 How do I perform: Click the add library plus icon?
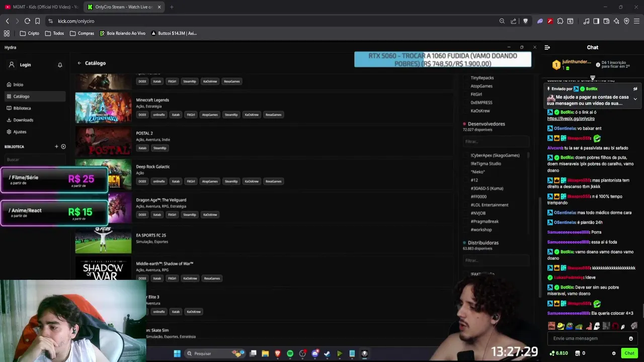click(x=56, y=146)
